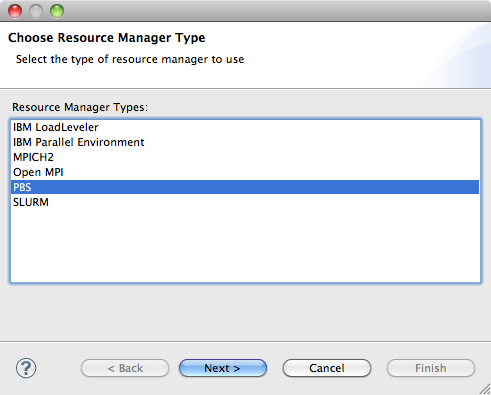Cancel the resource manager wizard

click(x=327, y=368)
